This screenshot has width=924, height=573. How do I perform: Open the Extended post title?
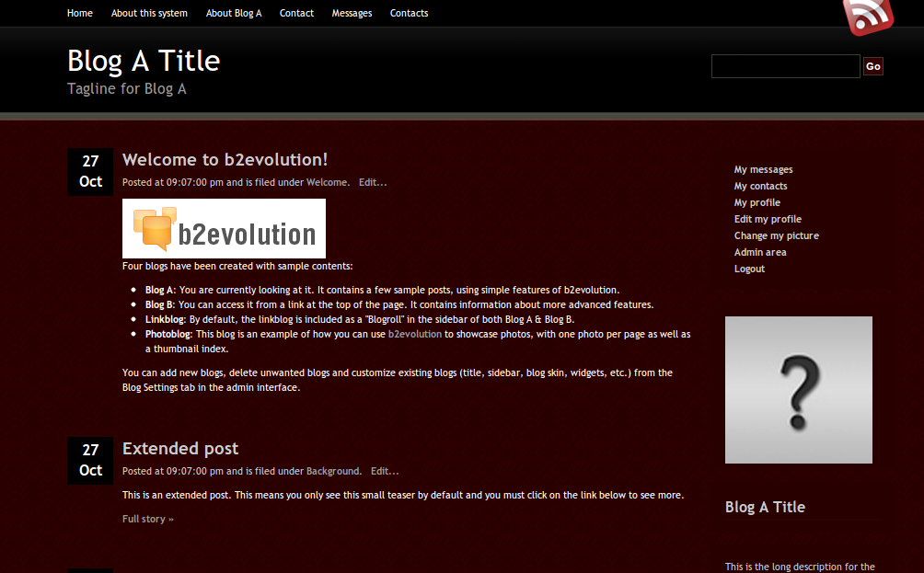[x=180, y=449]
